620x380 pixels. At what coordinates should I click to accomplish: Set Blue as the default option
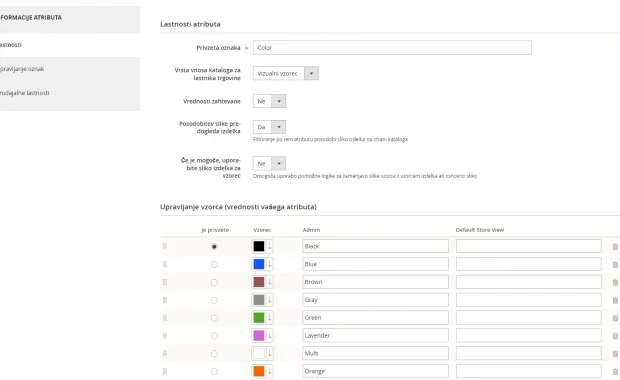pyautogui.click(x=214, y=264)
